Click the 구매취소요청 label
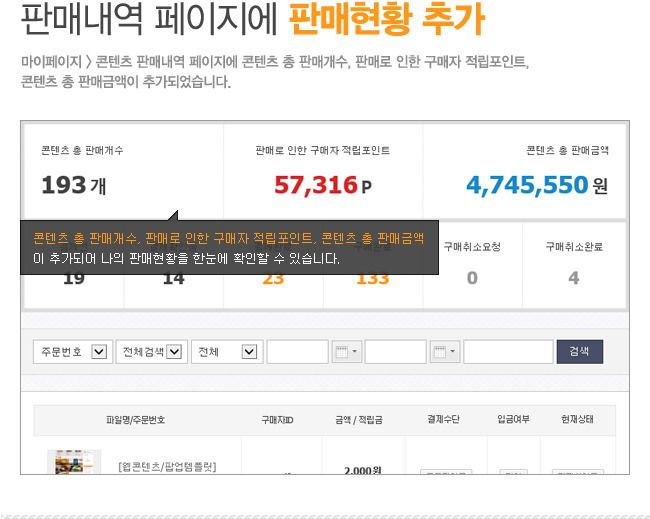The height and width of the screenshot is (519, 650). click(x=472, y=247)
